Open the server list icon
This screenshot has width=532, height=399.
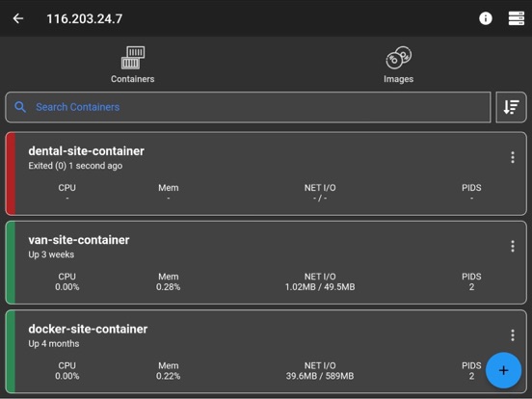516,18
